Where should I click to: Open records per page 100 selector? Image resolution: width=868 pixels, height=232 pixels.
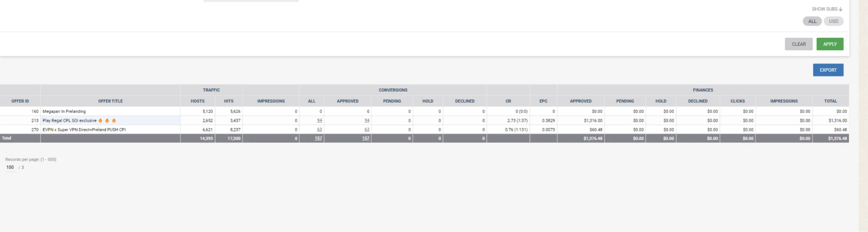tap(10, 167)
